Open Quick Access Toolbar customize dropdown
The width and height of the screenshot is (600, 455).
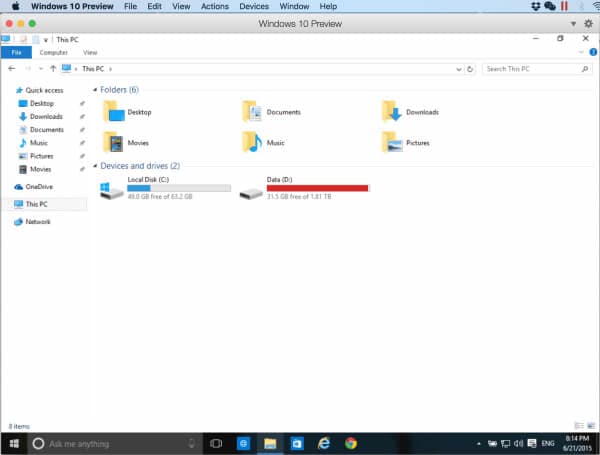coord(46,40)
